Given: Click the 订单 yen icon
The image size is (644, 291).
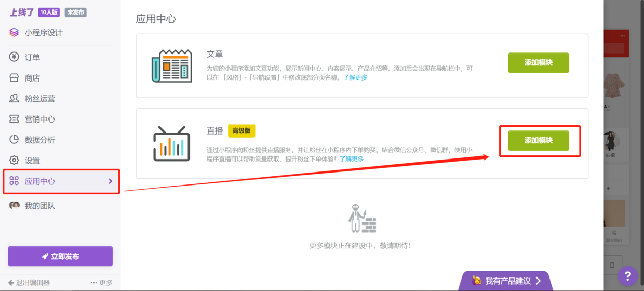Looking at the screenshot, I should pyautogui.click(x=14, y=57).
